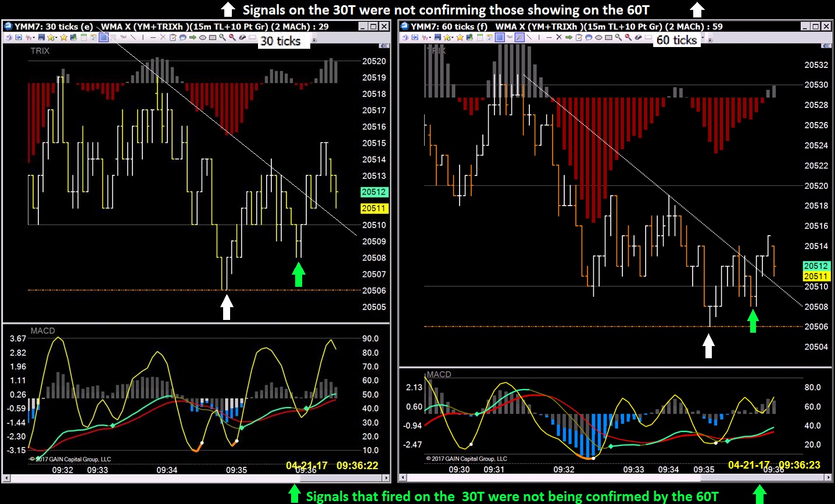835x504 pixels.
Task: Click the X delete drawings button
Action: click(x=163, y=37)
